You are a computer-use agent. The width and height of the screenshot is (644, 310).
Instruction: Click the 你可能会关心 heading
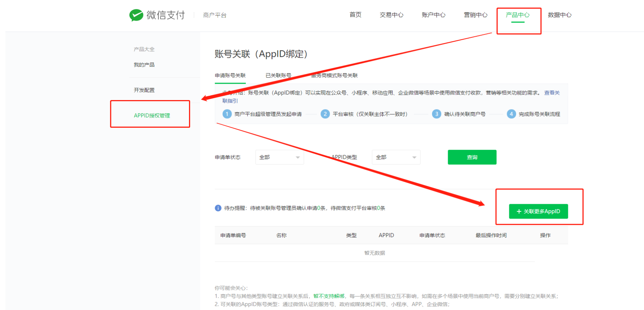[231, 288]
